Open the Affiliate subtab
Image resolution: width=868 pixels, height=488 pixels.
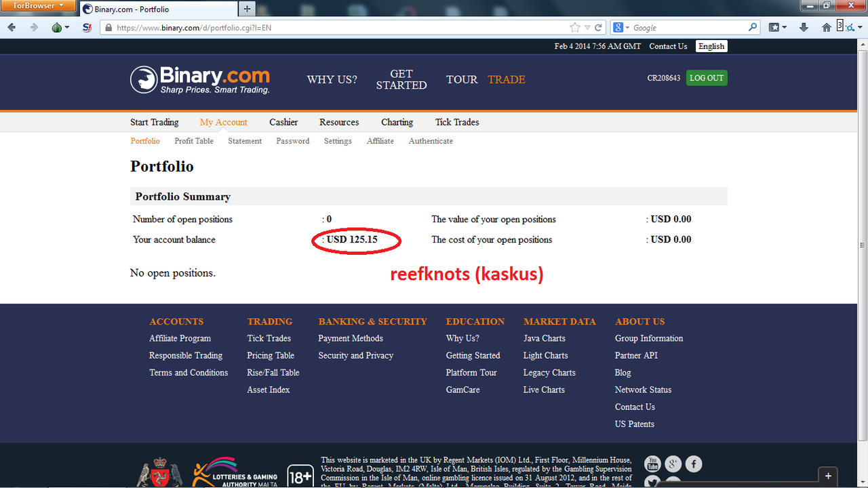coord(380,141)
